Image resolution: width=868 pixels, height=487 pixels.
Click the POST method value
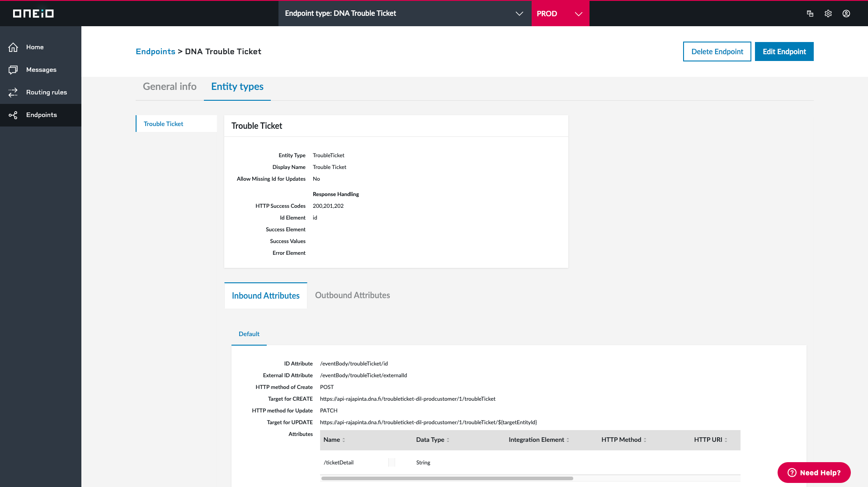[327, 387]
